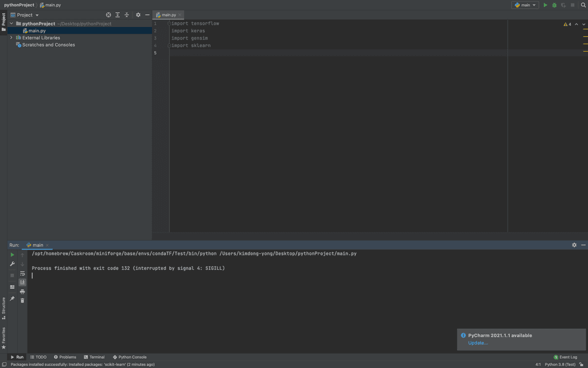Click on 'import tensorflow' code line

point(195,24)
